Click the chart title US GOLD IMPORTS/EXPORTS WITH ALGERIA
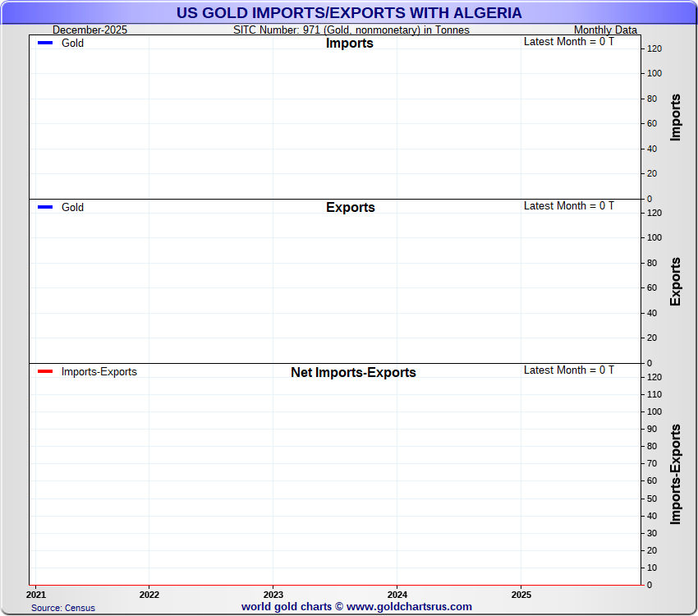This screenshot has width=698, height=616. coord(348,13)
